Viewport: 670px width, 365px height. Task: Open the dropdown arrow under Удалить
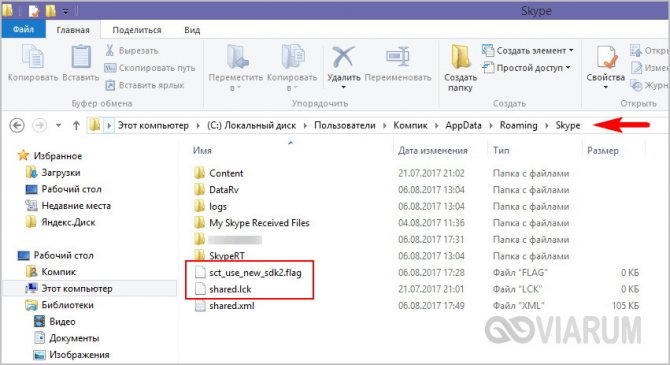(344, 88)
